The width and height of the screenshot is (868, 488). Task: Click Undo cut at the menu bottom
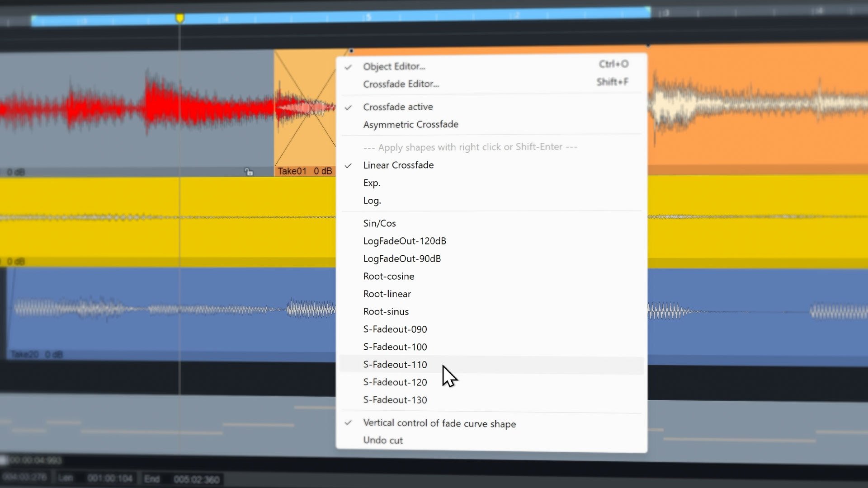coord(382,440)
